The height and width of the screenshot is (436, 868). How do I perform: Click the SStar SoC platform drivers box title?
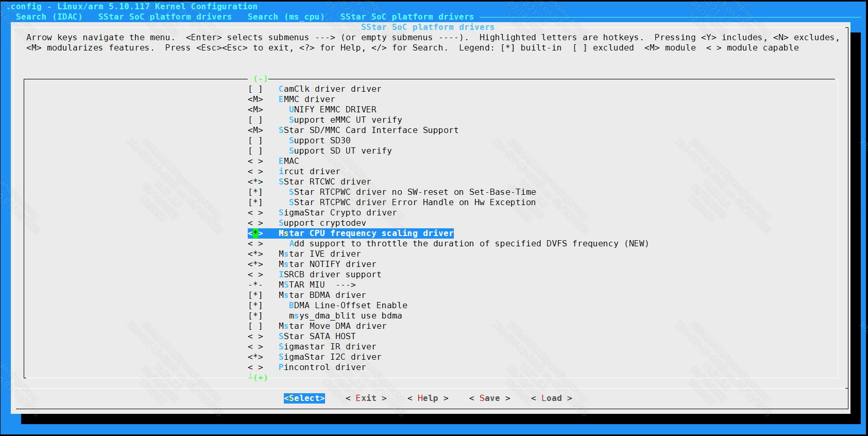coord(428,27)
